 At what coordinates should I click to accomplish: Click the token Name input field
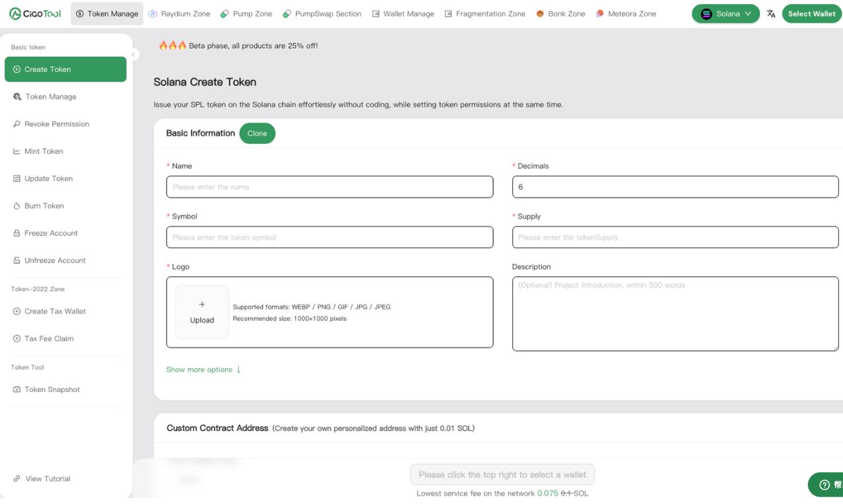(x=329, y=187)
